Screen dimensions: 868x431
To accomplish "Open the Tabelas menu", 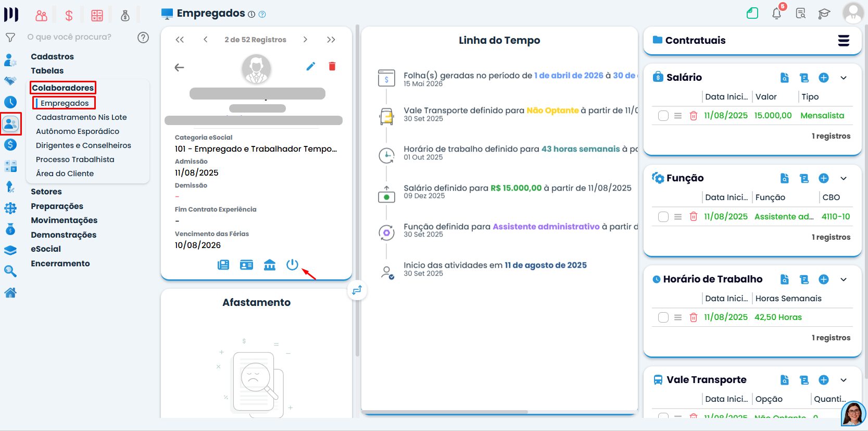I will click(47, 71).
